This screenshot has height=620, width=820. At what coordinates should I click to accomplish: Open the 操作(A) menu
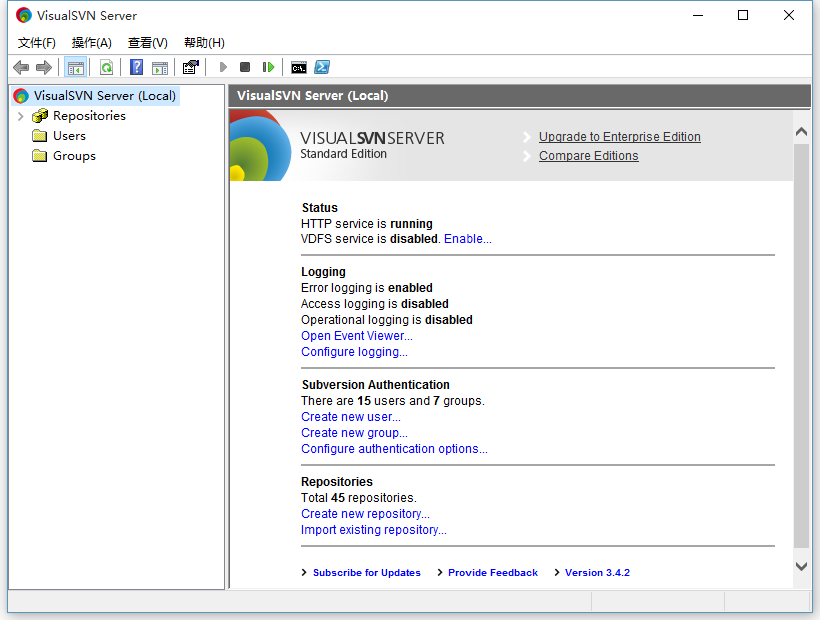[x=92, y=42]
